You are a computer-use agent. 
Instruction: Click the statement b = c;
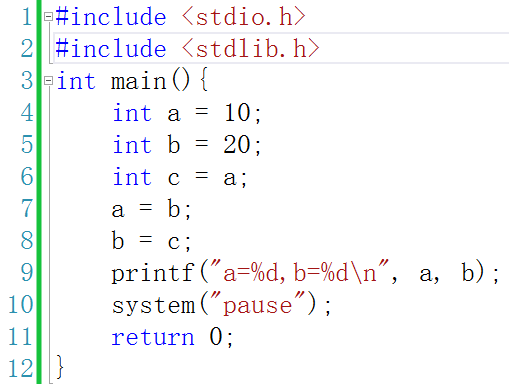(151, 241)
